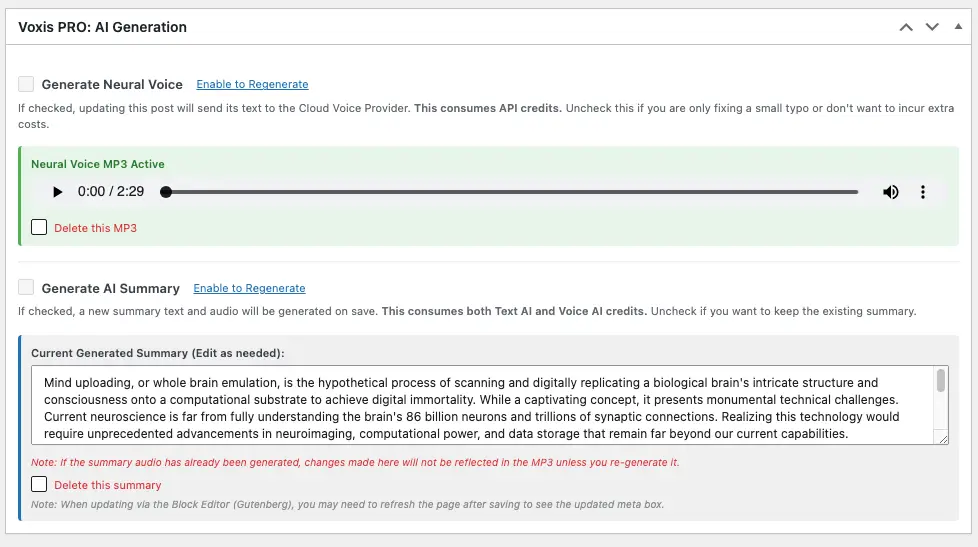Click Enable to Regenerate link for AI Summary
Viewport: 978px width, 547px height.
[249, 288]
